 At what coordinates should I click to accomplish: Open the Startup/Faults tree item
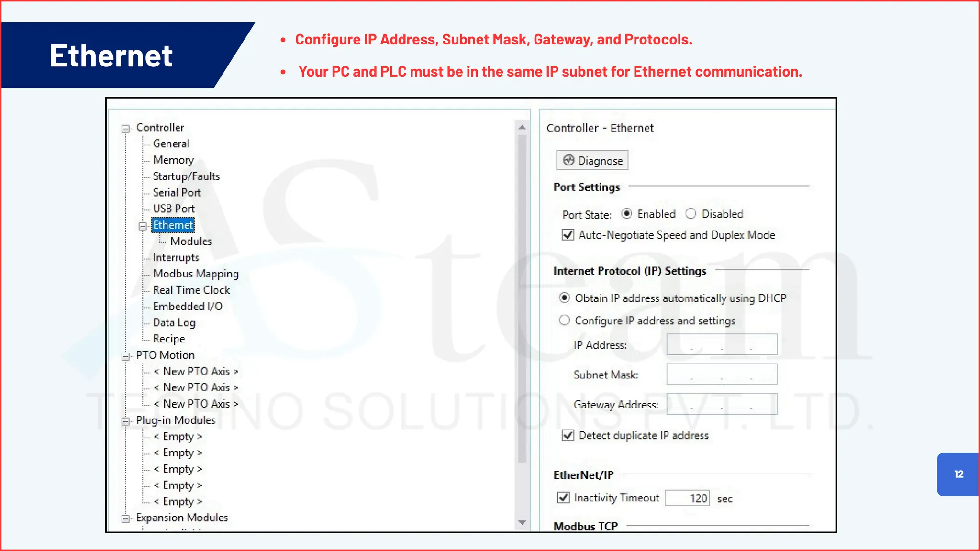[x=186, y=176]
